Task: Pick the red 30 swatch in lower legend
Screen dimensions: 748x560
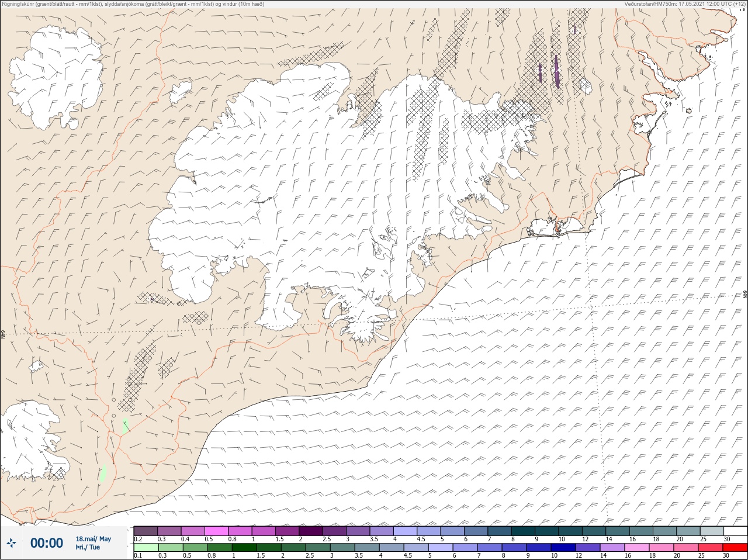Action: [x=736, y=548]
